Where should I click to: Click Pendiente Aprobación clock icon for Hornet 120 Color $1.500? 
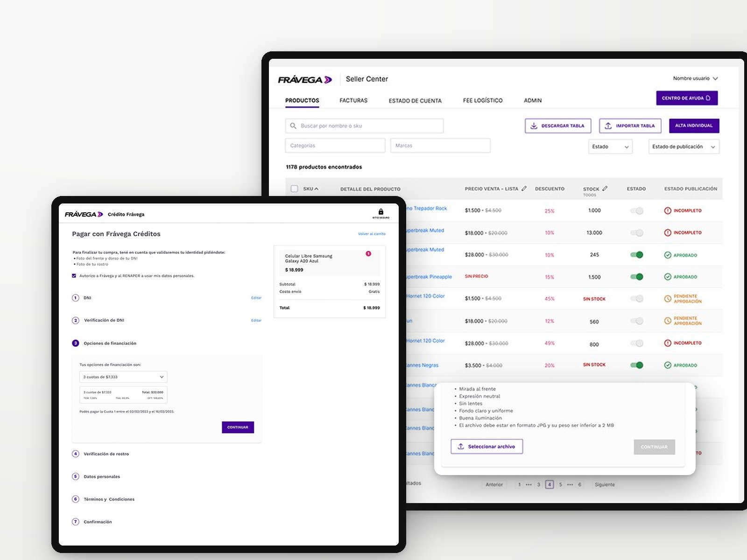pos(668,299)
